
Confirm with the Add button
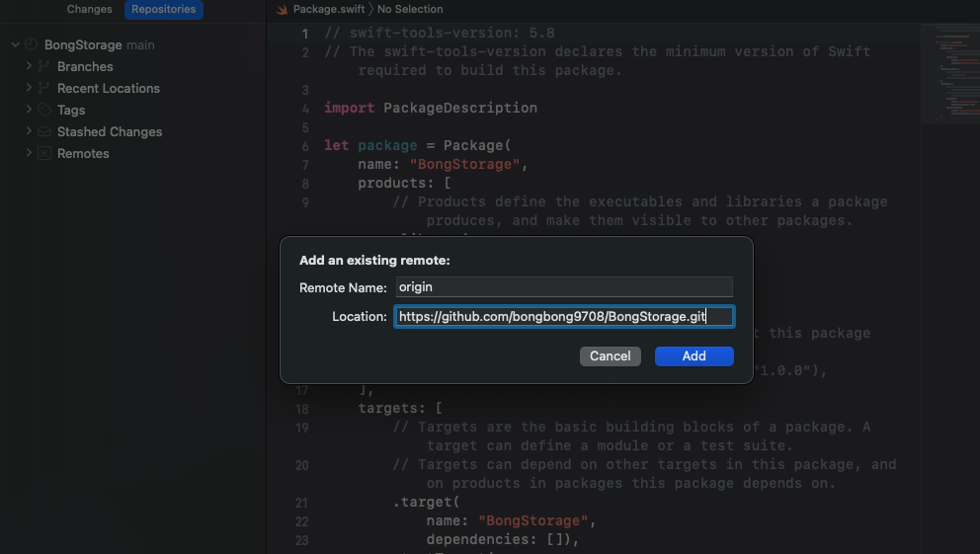[x=694, y=356]
